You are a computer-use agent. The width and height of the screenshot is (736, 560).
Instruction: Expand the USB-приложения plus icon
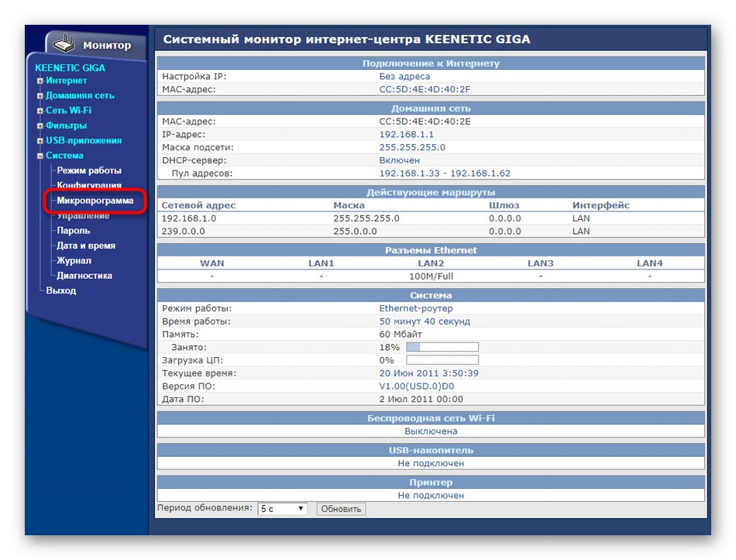coord(40,141)
